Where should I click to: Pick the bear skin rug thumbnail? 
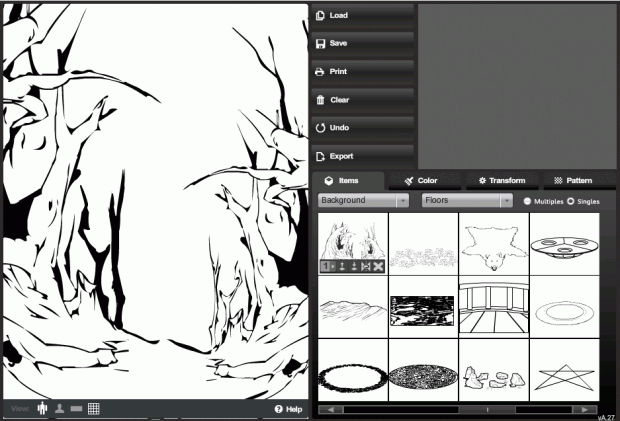pyautogui.click(x=494, y=244)
